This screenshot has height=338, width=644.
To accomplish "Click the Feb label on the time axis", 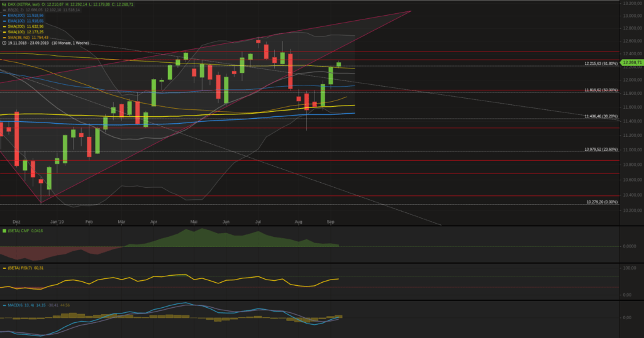I will pyautogui.click(x=89, y=222).
